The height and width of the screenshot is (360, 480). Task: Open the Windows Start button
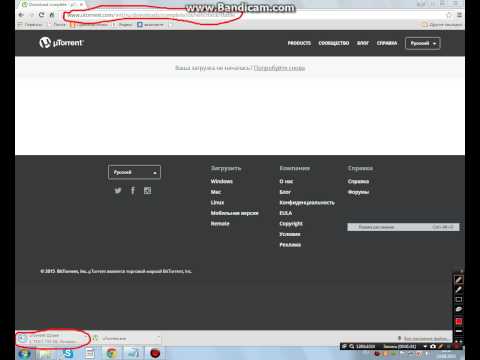pyautogui.click(x=25, y=353)
